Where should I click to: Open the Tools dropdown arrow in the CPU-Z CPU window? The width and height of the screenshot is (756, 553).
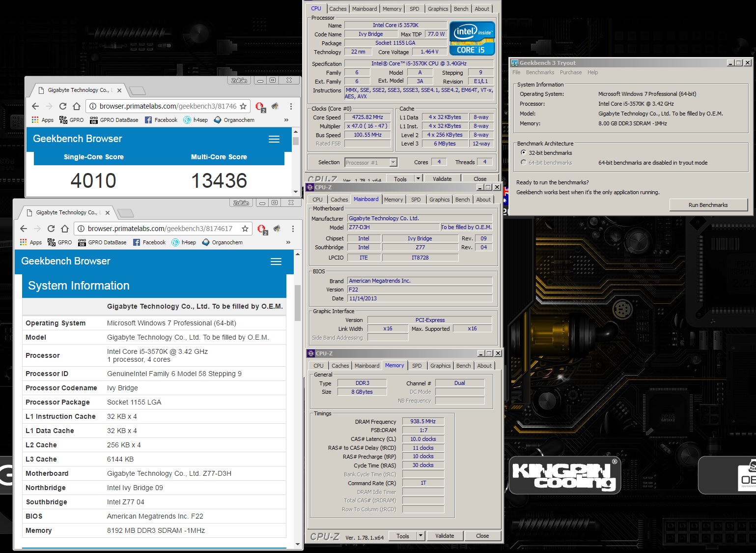[x=418, y=179]
